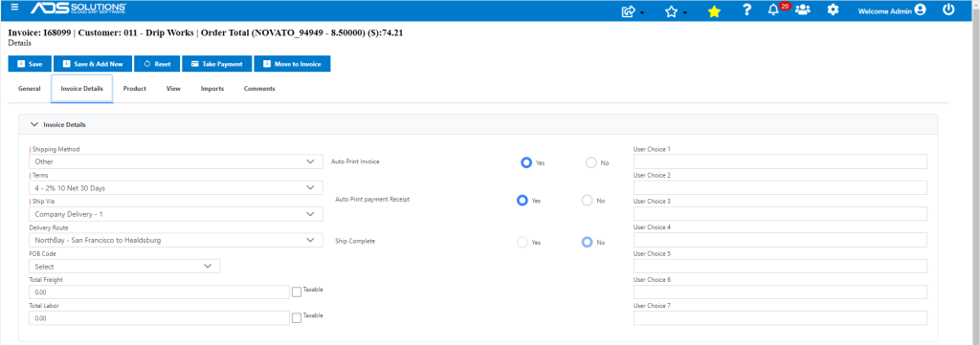
Task: Check Taxable for Total Freight
Action: tap(297, 292)
